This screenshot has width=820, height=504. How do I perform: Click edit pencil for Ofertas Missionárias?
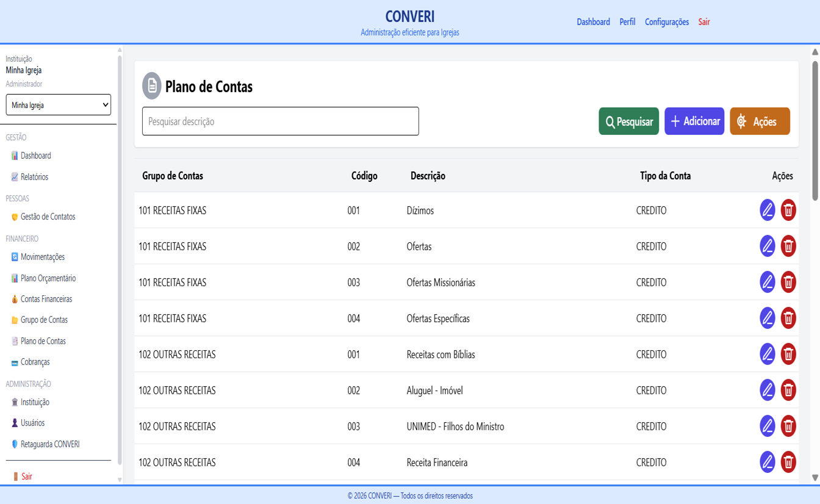click(768, 282)
